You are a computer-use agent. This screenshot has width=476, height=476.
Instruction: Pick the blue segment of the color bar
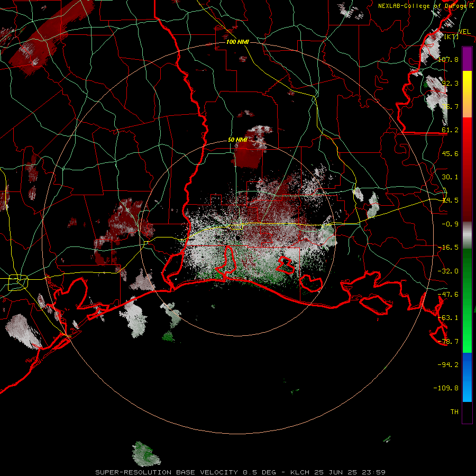(x=467, y=377)
